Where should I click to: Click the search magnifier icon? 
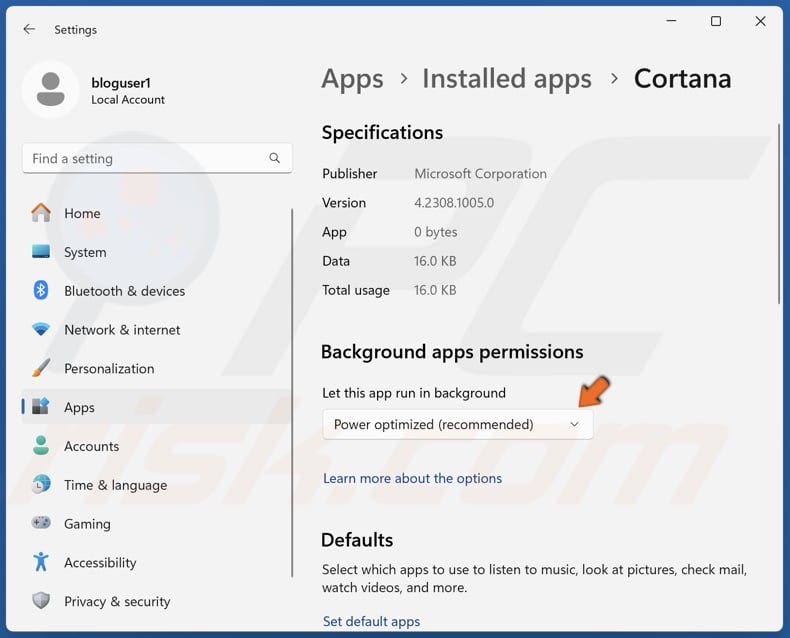tap(275, 158)
